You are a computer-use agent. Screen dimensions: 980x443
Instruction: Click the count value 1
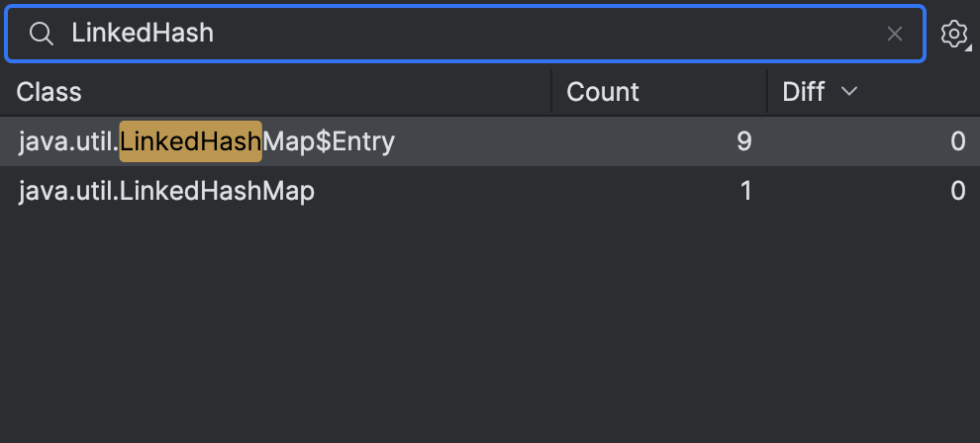tap(745, 191)
